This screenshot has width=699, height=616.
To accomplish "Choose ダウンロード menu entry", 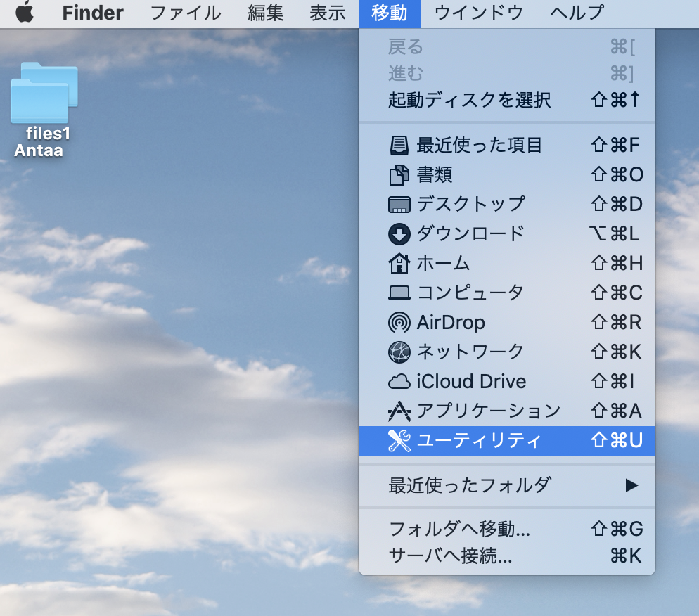I will (x=507, y=234).
